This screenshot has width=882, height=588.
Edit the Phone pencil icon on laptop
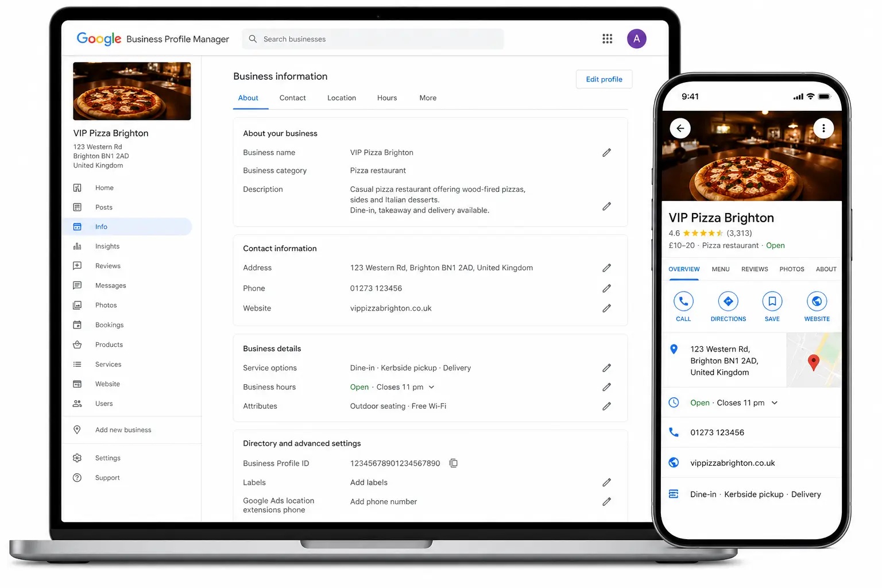point(606,288)
